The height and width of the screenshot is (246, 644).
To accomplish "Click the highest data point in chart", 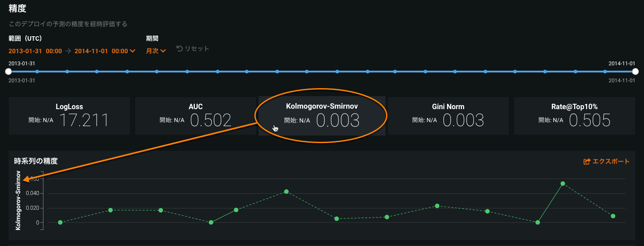I will [x=562, y=183].
